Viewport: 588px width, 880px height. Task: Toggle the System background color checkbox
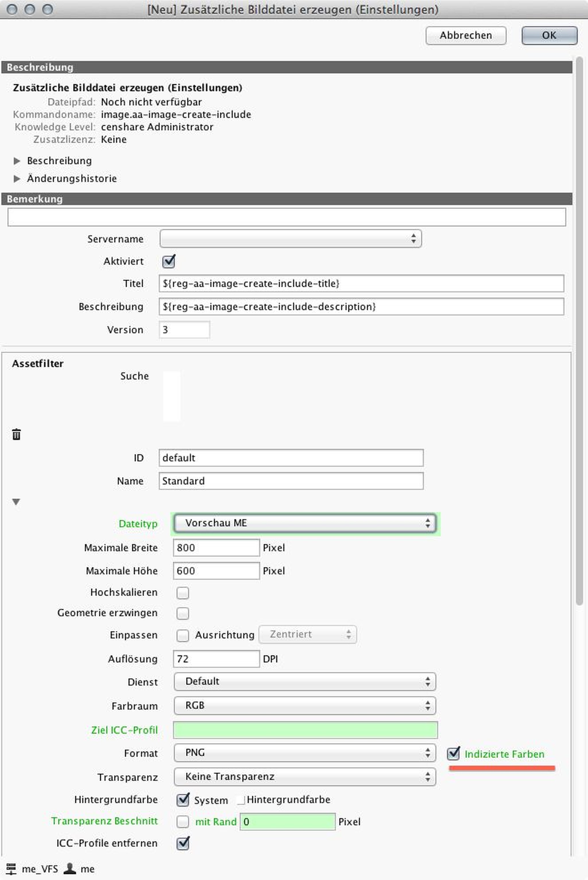point(183,800)
